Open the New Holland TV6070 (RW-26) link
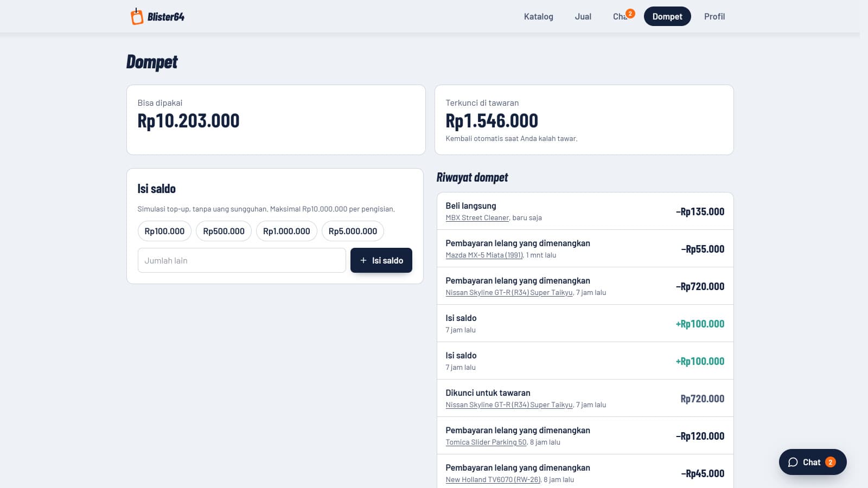The width and height of the screenshot is (868, 488). [493, 480]
